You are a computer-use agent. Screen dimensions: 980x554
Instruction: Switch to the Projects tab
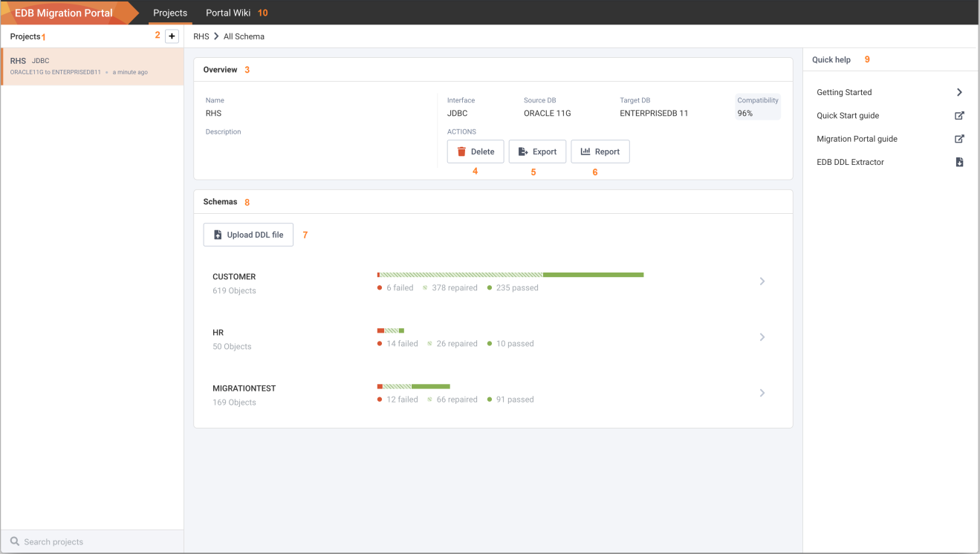pyautogui.click(x=170, y=13)
